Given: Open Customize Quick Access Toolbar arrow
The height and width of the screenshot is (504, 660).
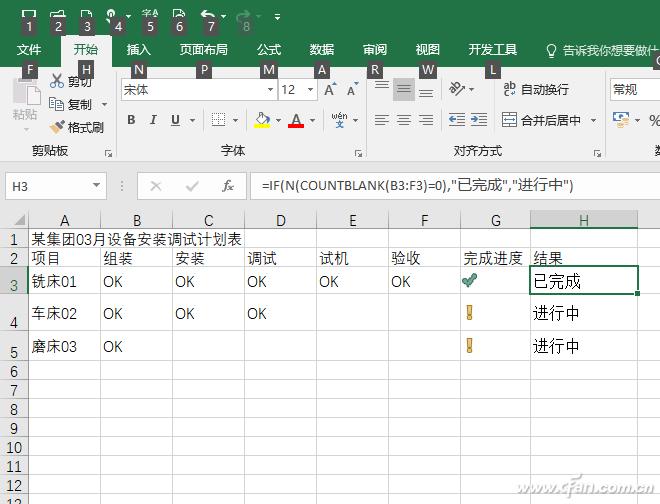Looking at the screenshot, I should tap(277, 17).
